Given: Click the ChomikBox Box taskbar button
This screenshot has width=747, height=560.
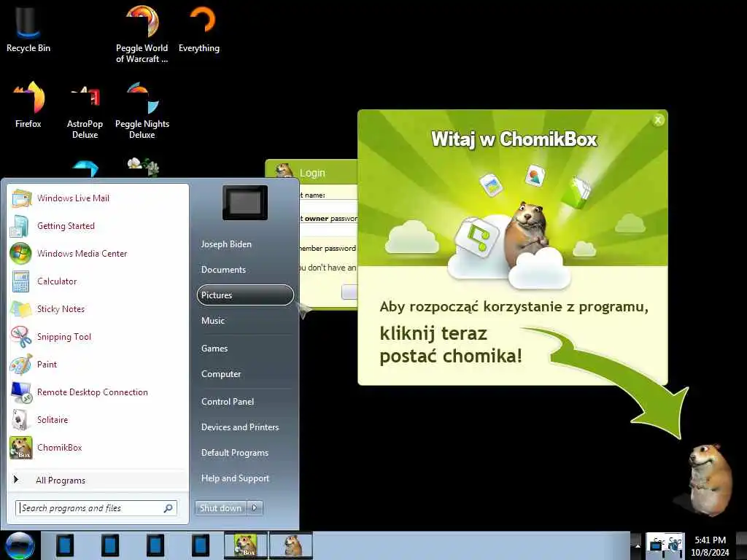Looking at the screenshot, I should tap(246, 545).
